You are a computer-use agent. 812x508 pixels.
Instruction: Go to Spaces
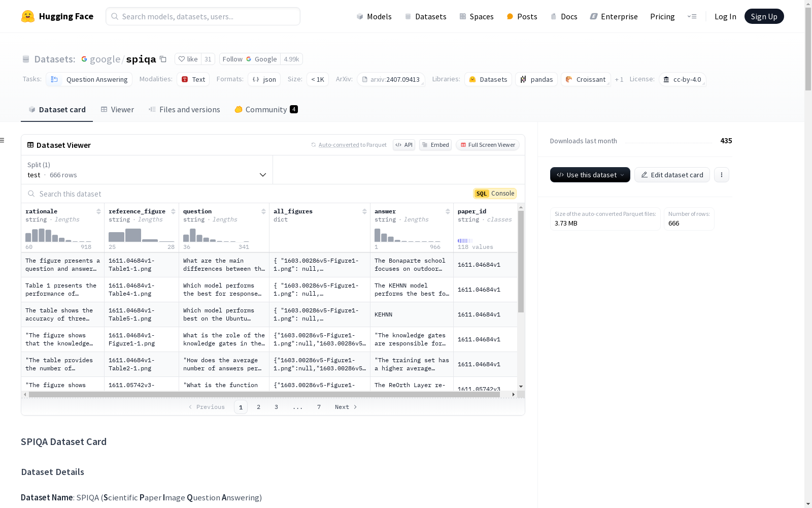(x=477, y=16)
